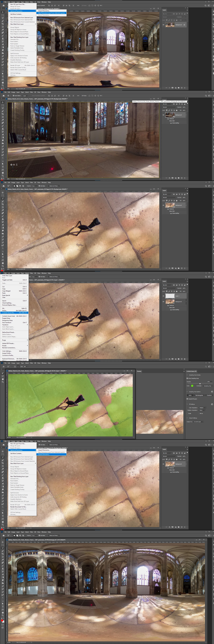Click the add (plus) sampling brush mode icon
Viewport: 214px width, 644px height.
click(15, 366)
